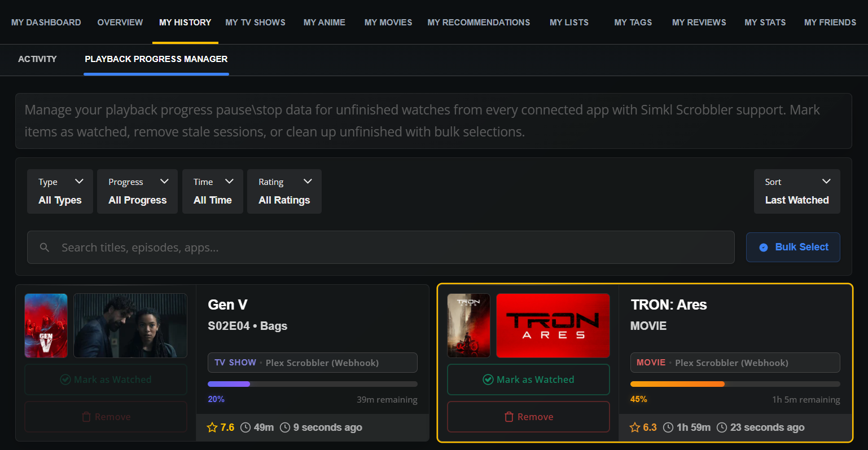The width and height of the screenshot is (868, 450).
Task: Open the Sort by Last Watched dropdown
Action: tap(796, 191)
